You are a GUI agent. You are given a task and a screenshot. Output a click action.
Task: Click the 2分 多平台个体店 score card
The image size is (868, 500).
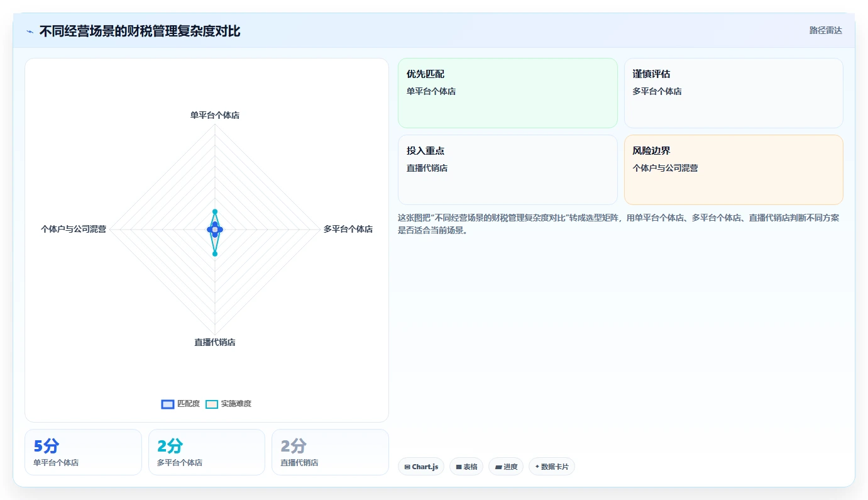click(x=207, y=452)
